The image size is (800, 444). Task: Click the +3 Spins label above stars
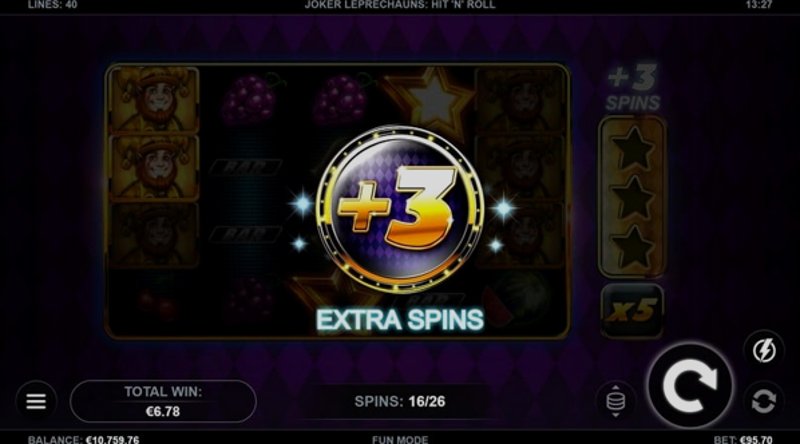coord(633,88)
